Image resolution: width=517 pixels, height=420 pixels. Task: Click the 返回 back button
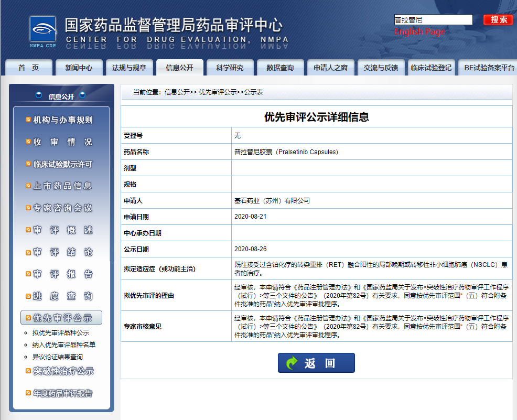316,363
